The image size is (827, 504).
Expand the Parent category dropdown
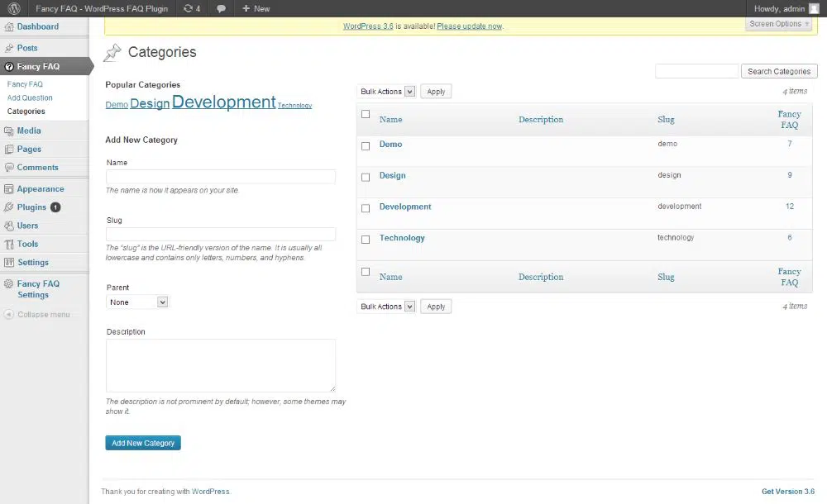pyautogui.click(x=138, y=302)
